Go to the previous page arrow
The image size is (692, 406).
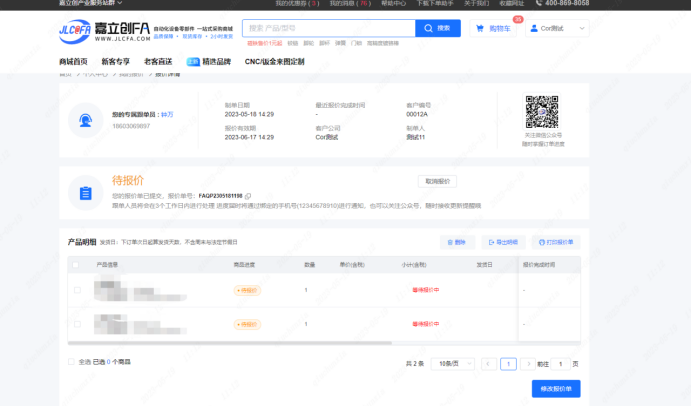488,364
